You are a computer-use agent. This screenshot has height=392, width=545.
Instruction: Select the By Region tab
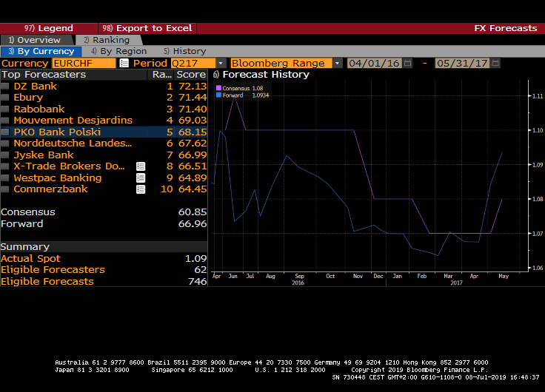(x=118, y=52)
